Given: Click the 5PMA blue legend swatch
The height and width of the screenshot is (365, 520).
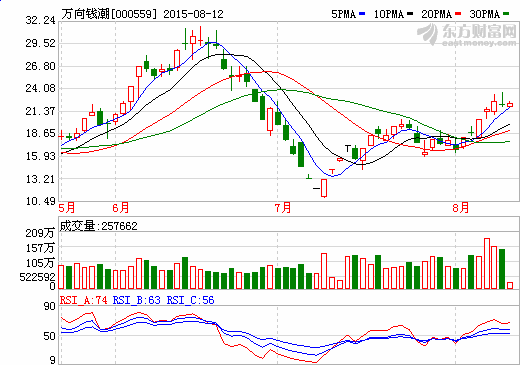Looking at the screenshot, I should pos(362,14).
